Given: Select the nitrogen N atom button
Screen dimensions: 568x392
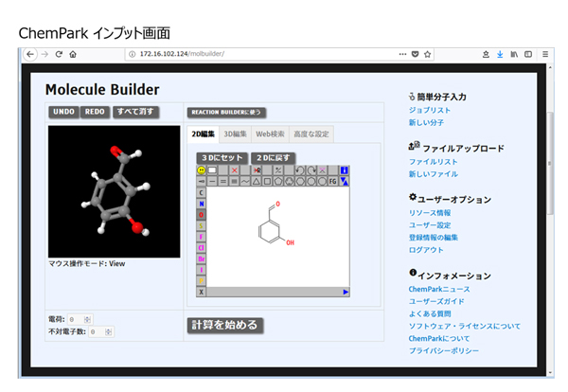Looking at the screenshot, I should click(x=201, y=204).
